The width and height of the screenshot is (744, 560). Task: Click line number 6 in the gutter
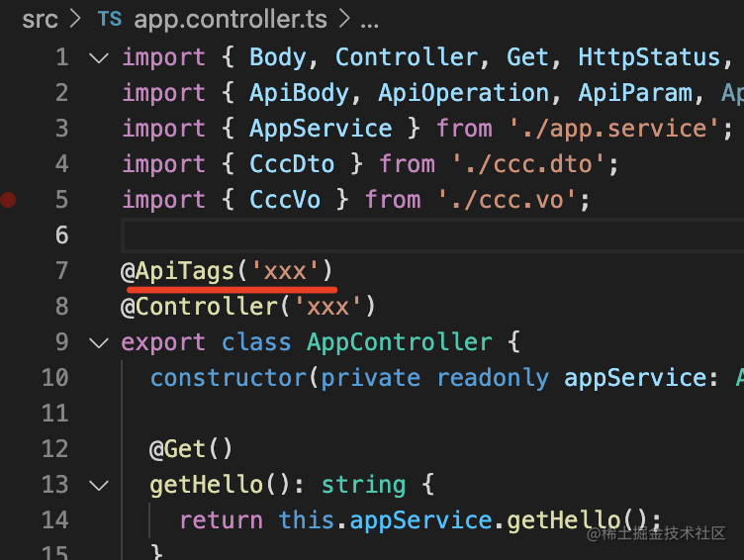61,234
